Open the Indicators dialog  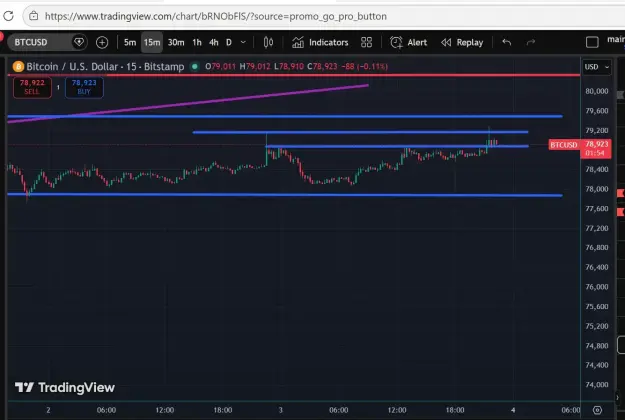pos(320,42)
